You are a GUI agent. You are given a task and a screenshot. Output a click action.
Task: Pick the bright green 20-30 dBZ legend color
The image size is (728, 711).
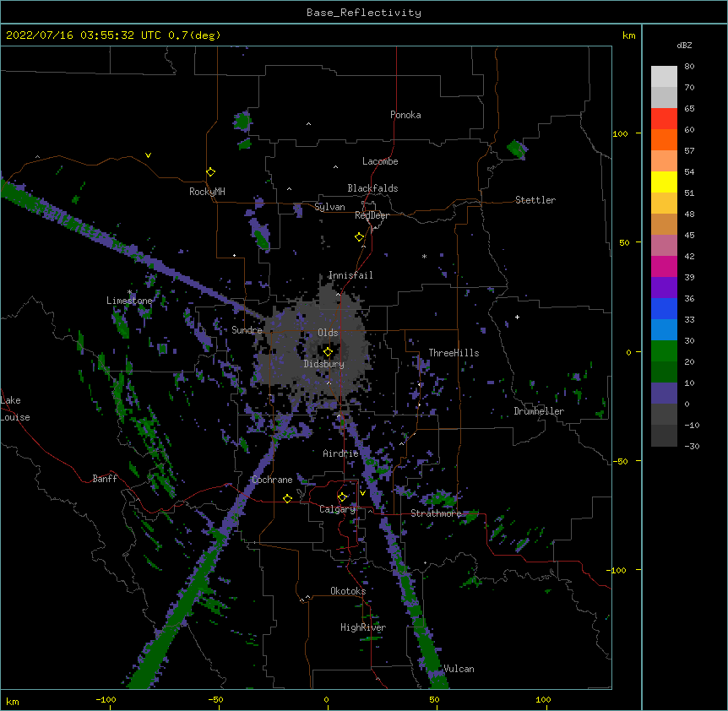664,351
